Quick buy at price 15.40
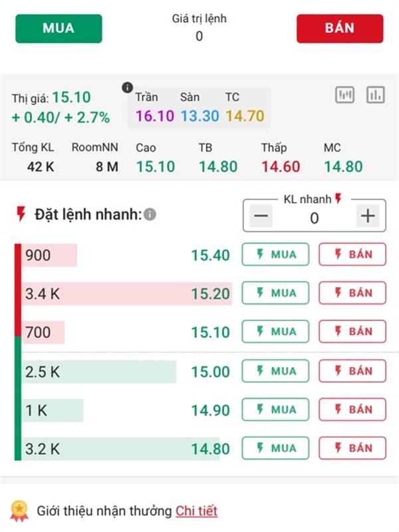This screenshot has width=399, height=532. [x=275, y=255]
